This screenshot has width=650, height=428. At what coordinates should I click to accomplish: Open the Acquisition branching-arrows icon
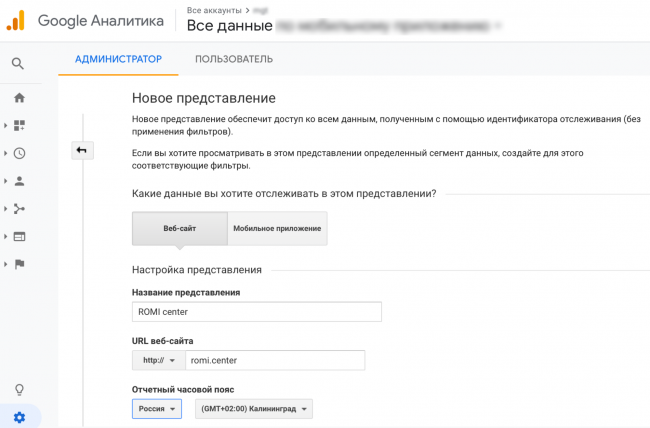pos(19,209)
